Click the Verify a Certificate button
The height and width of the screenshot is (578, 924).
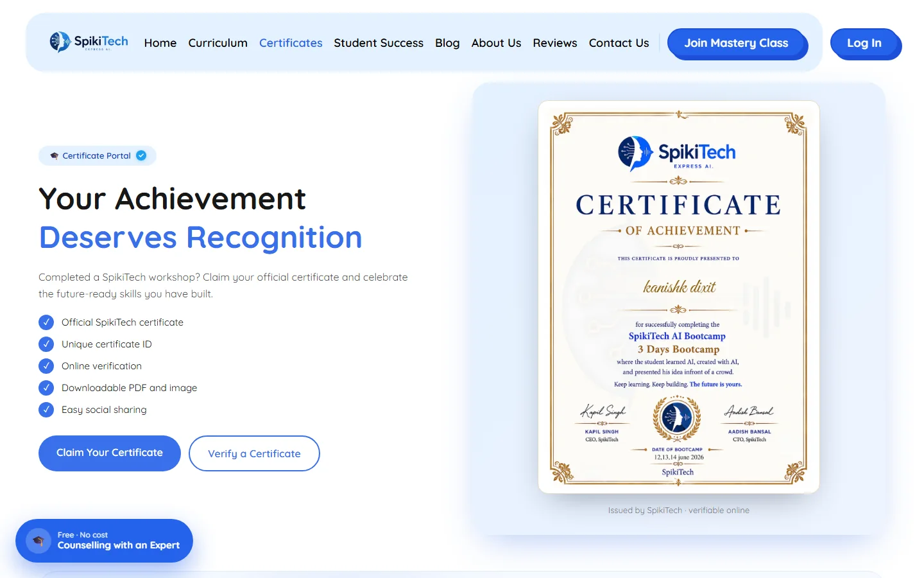click(254, 453)
